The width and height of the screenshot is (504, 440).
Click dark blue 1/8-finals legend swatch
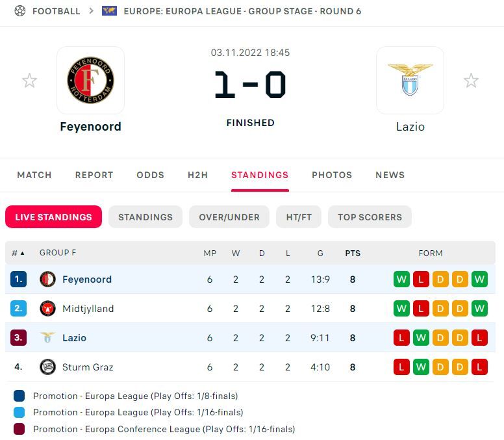pyautogui.click(x=19, y=396)
